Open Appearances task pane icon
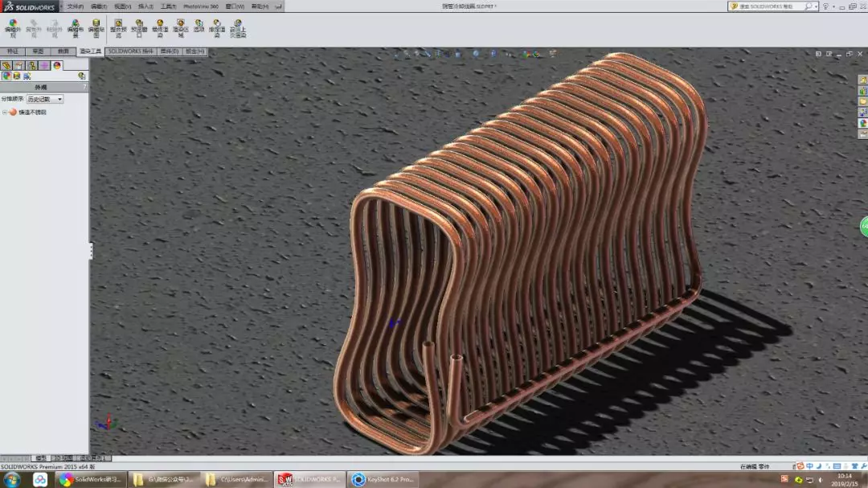The image size is (868, 488). tap(862, 123)
